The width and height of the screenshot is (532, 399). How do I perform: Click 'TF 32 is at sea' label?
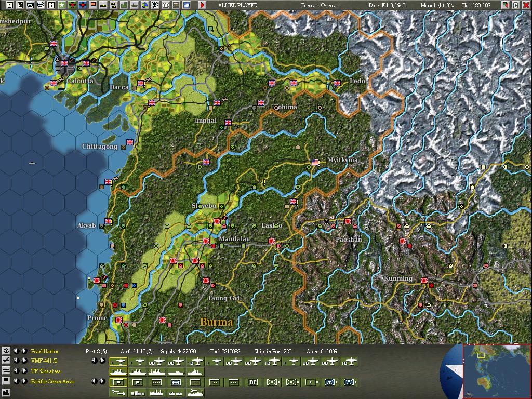(46, 371)
